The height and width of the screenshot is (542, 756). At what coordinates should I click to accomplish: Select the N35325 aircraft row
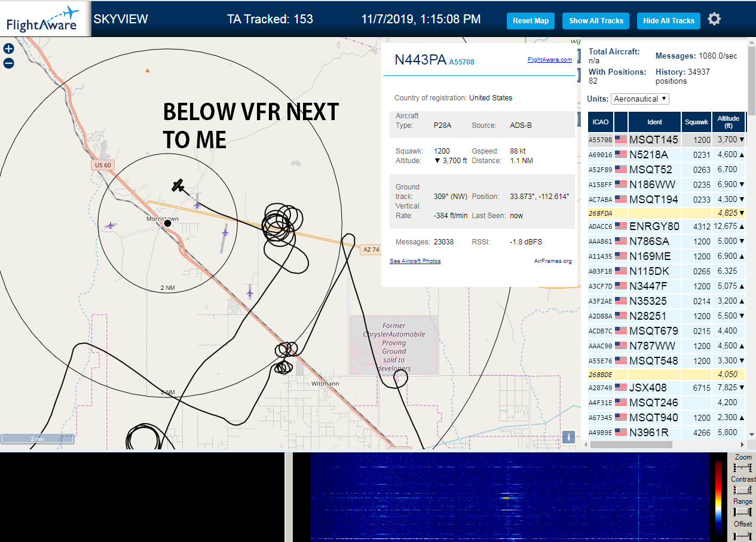668,301
